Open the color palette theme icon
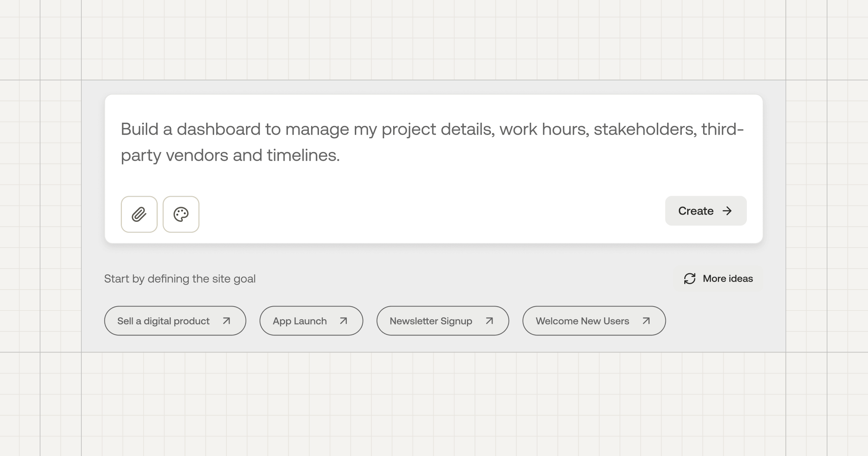 click(181, 214)
